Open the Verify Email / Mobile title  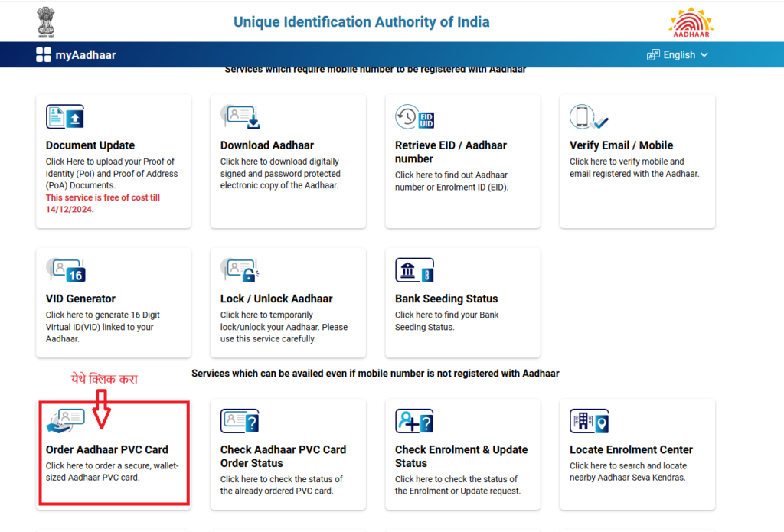[621, 145]
